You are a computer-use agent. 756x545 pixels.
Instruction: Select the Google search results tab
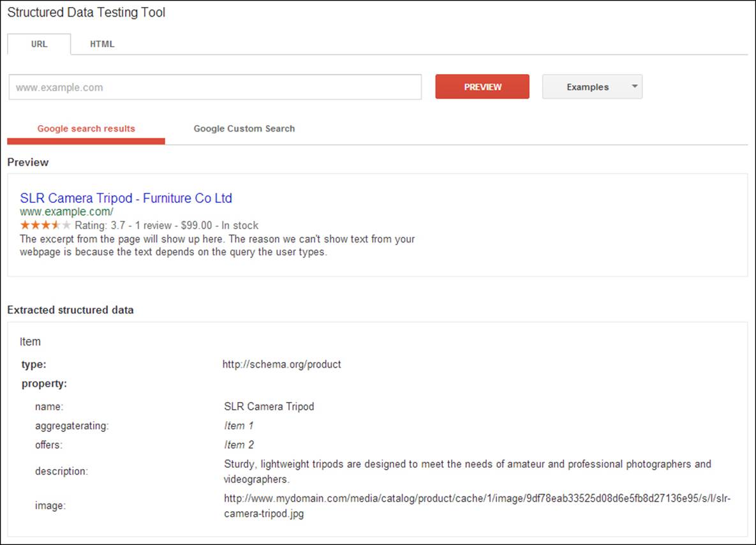point(86,129)
